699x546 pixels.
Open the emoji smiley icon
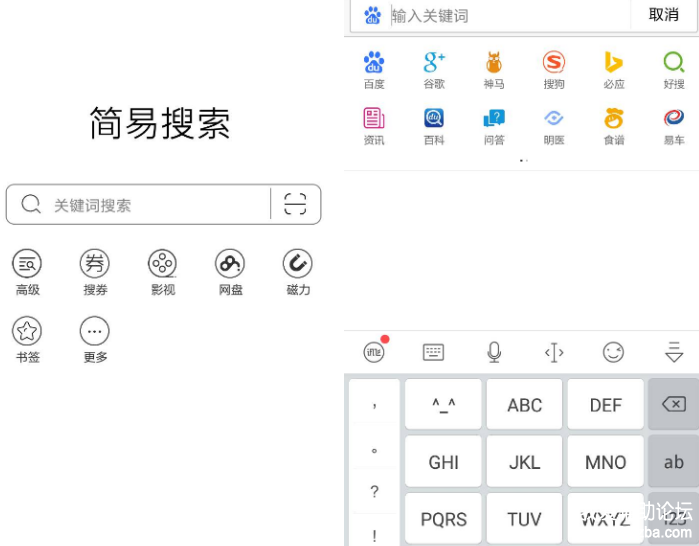[613, 353]
